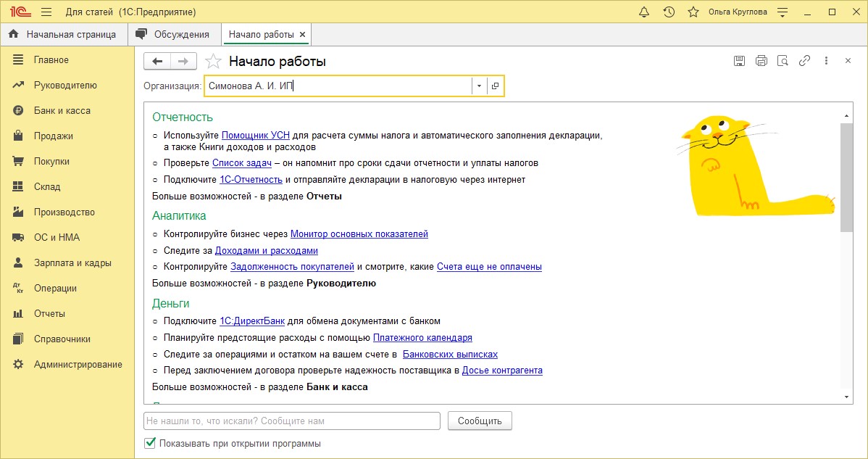Save the page with the diskette icon
Screen dimensions: 868x459
tap(739, 61)
